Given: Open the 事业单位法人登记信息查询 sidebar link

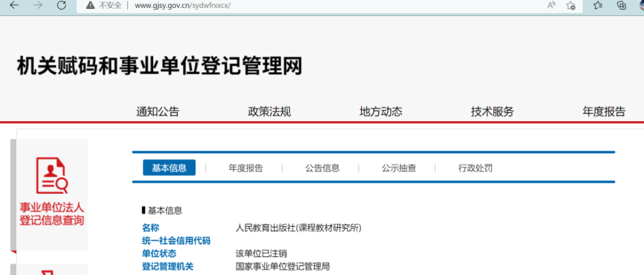Looking at the screenshot, I should coord(52,214).
